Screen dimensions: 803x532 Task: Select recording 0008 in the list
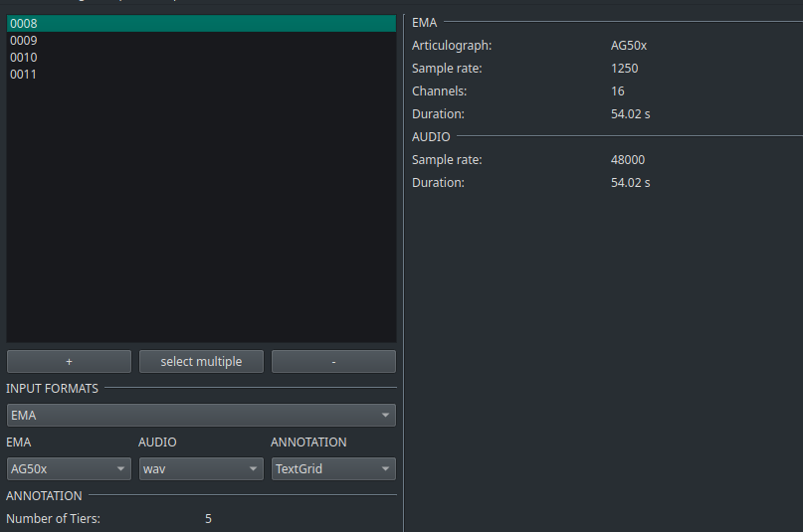click(24, 23)
